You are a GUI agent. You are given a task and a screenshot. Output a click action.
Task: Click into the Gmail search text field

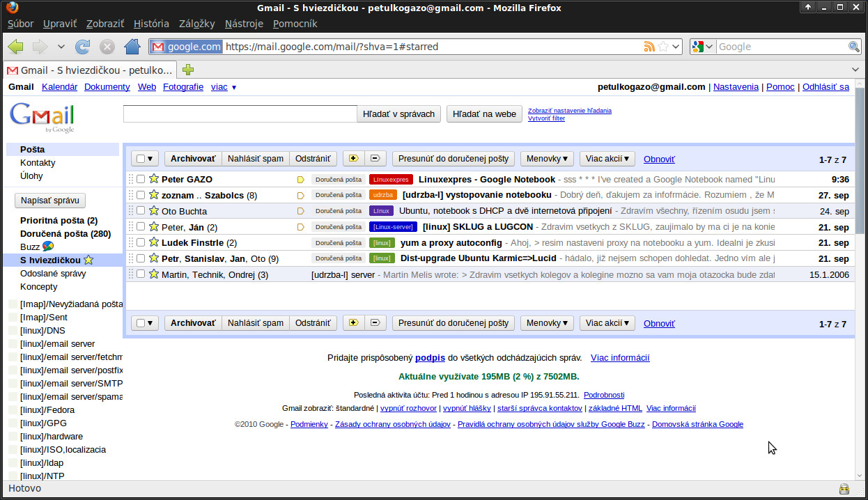point(240,114)
